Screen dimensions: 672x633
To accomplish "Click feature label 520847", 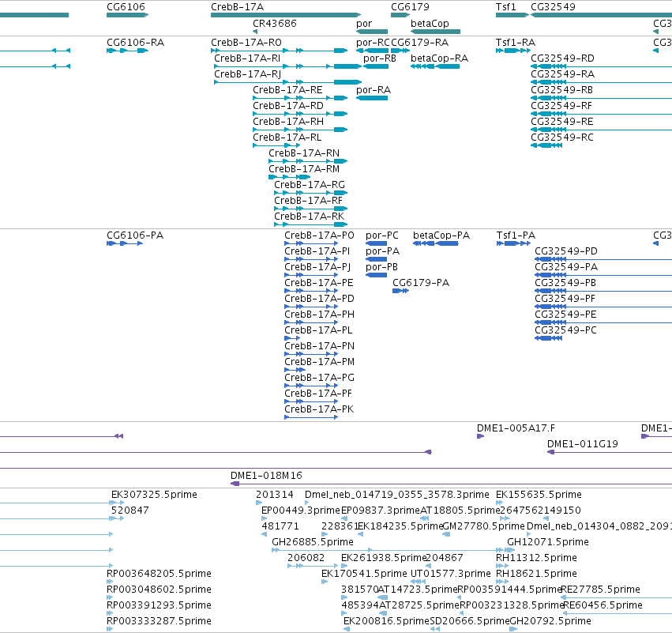I will pyautogui.click(x=130, y=511).
